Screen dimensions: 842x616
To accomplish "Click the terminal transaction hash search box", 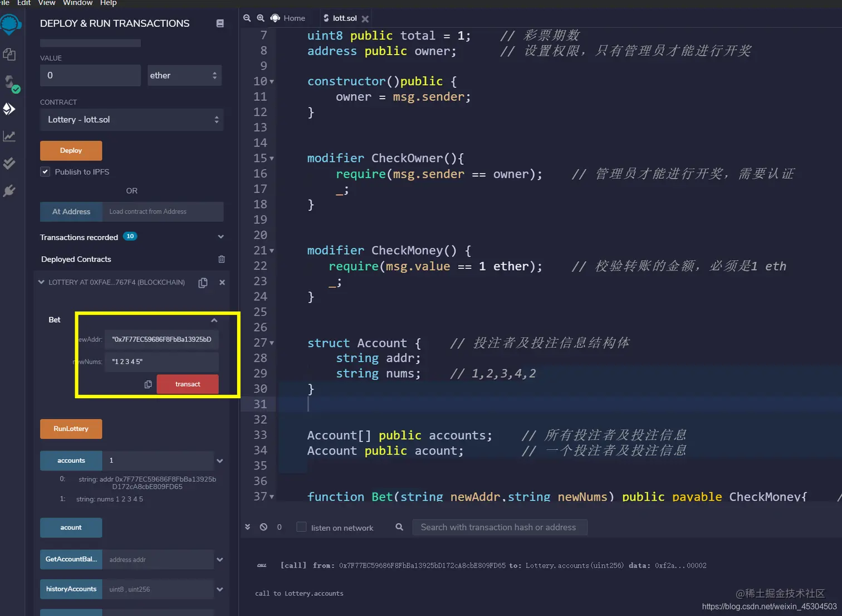I will click(500, 527).
